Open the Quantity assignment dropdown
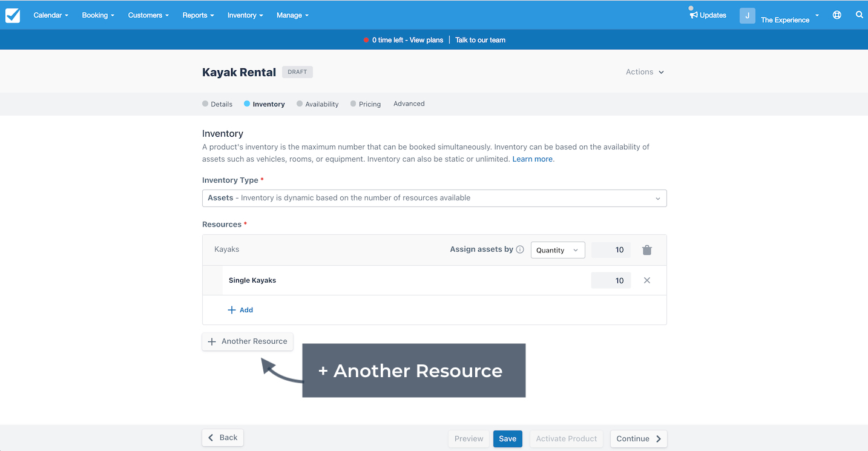The height and width of the screenshot is (451, 868). [557, 250]
